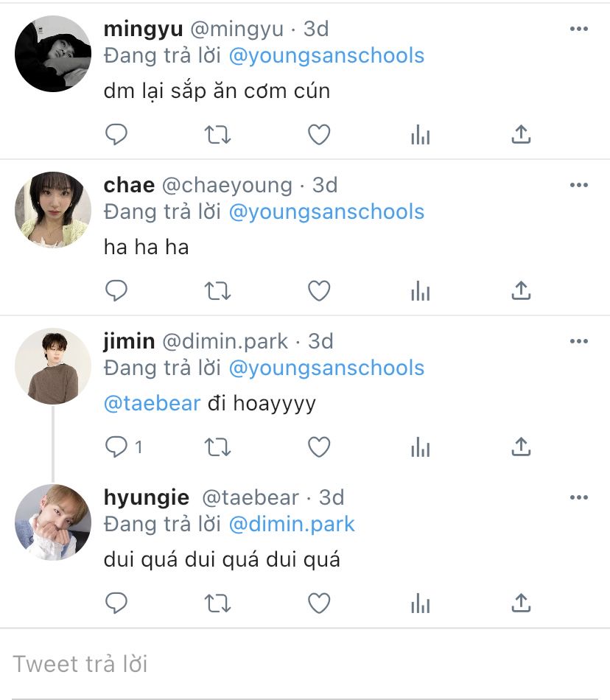This screenshot has width=610, height=700.
Task: Share jimin's tweet via share icon
Action: click(x=521, y=447)
